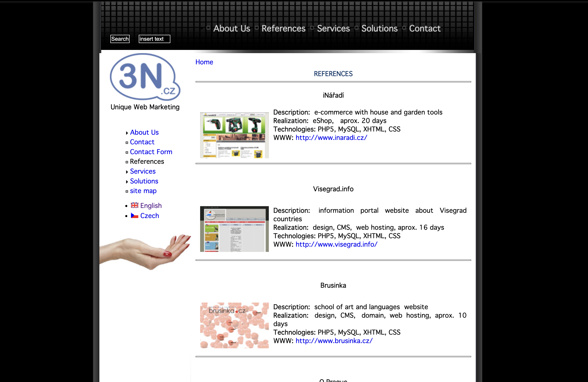This screenshot has width=588, height=382.
Task: Click the http://www.brusinka.cz/ link
Action: pos(334,341)
